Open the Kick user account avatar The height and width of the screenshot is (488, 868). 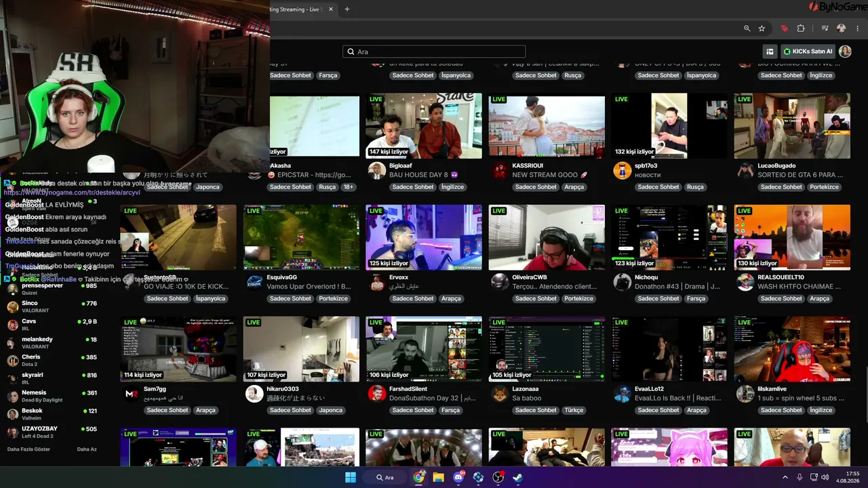pyautogui.click(x=845, y=52)
